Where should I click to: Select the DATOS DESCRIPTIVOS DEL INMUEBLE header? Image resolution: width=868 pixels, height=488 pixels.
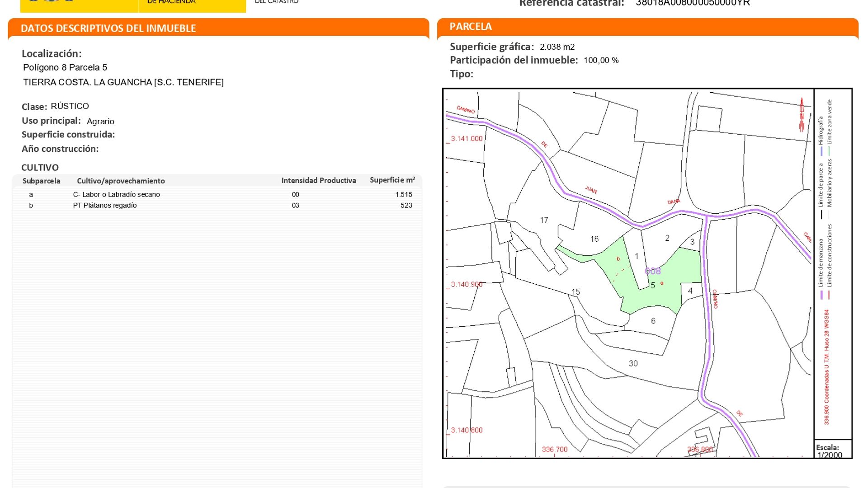(108, 28)
